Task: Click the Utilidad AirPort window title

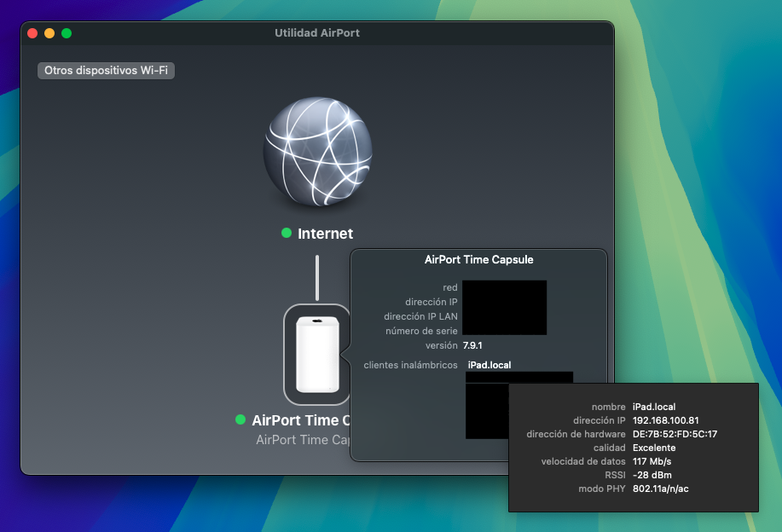Action: click(x=317, y=33)
